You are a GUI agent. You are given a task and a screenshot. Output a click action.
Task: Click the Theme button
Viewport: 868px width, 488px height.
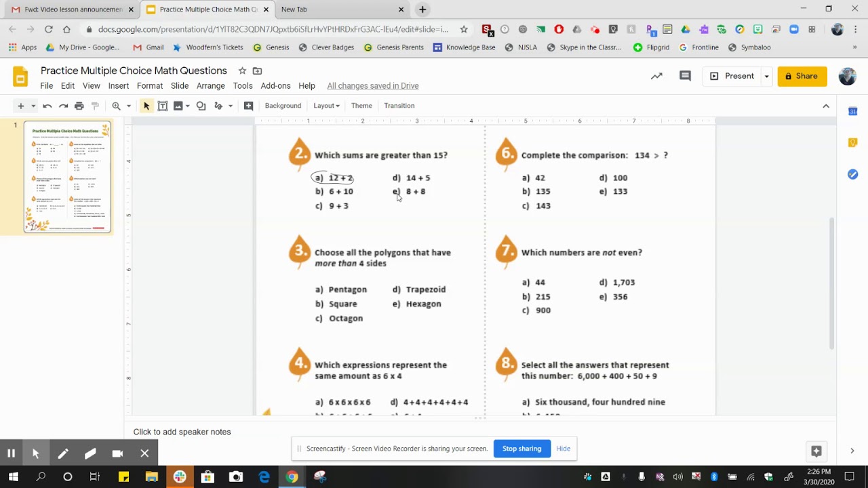[x=361, y=106]
